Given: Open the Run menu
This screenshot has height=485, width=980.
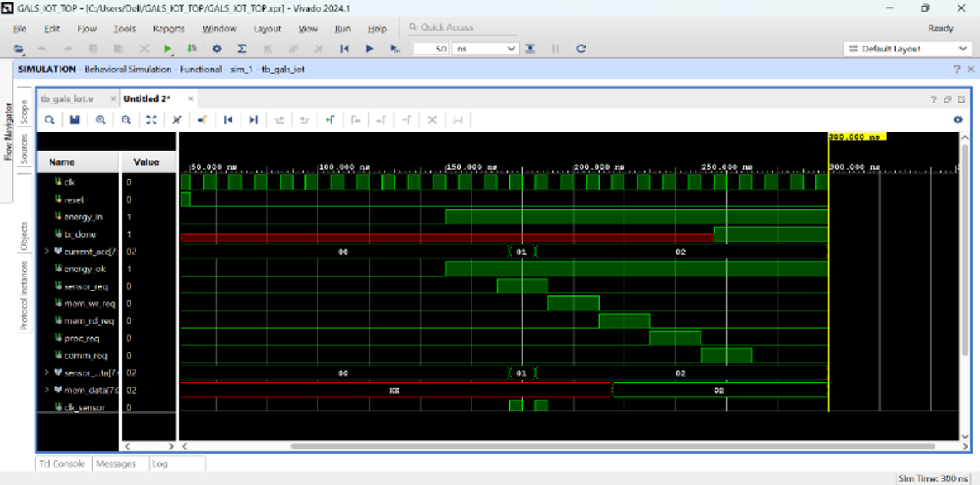Looking at the screenshot, I should (x=342, y=29).
